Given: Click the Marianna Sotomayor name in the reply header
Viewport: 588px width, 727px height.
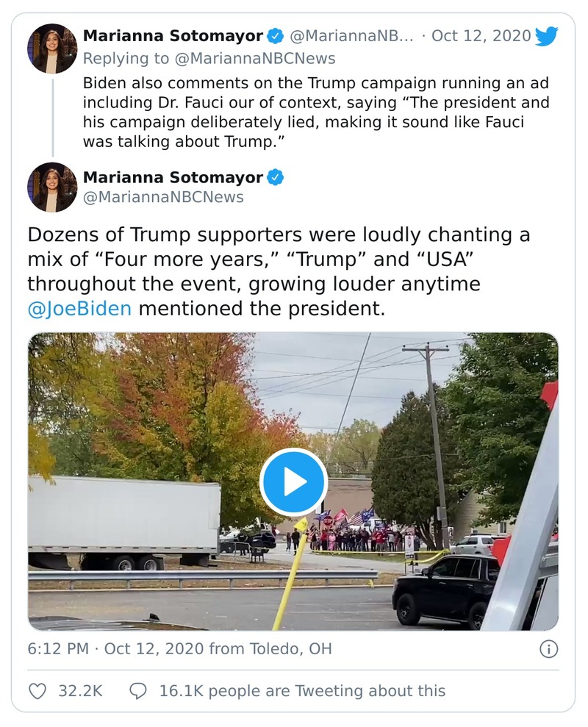Looking at the screenshot, I should (x=173, y=36).
